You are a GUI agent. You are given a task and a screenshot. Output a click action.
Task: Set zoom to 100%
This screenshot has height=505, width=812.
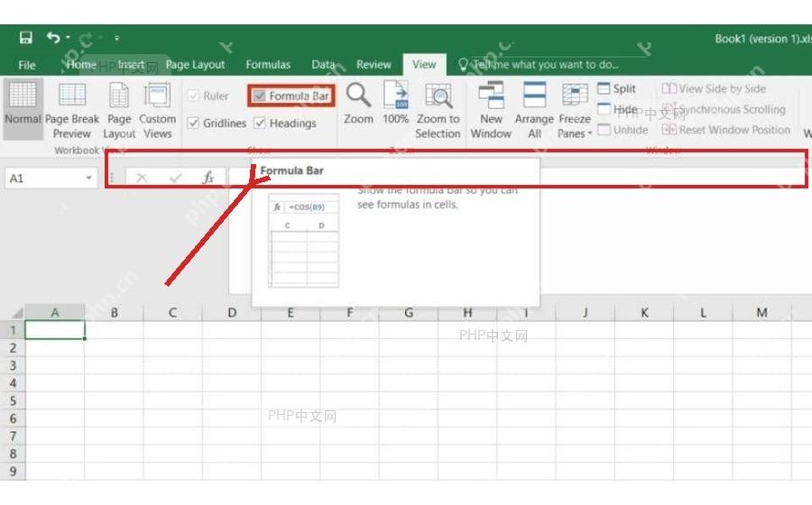(x=396, y=104)
